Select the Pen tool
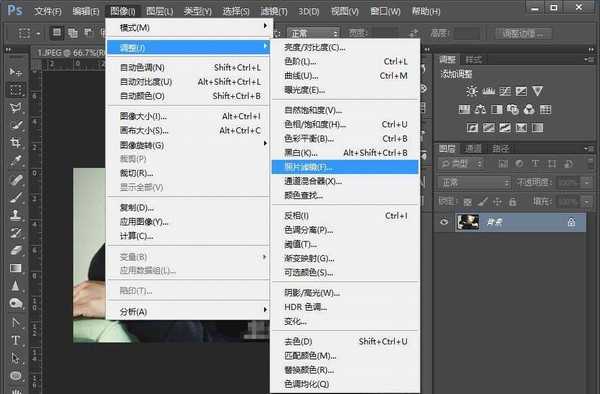This screenshot has height=394, width=600. point(16,322)
